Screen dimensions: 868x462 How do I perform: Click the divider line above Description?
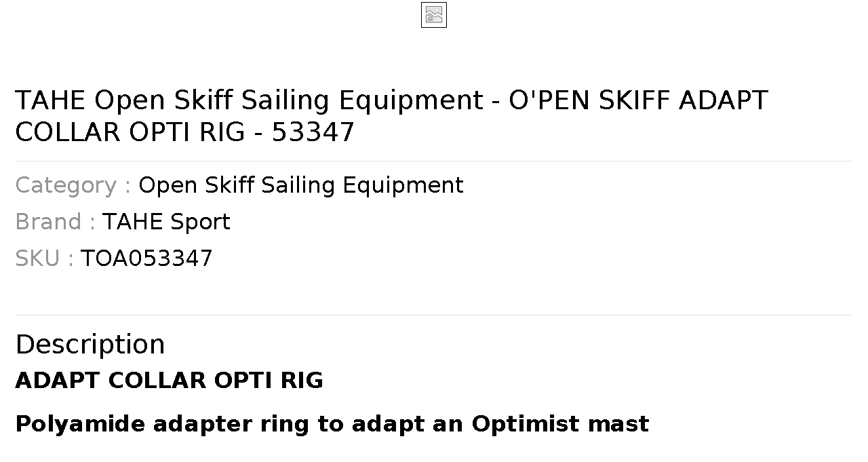click(434, 315)
